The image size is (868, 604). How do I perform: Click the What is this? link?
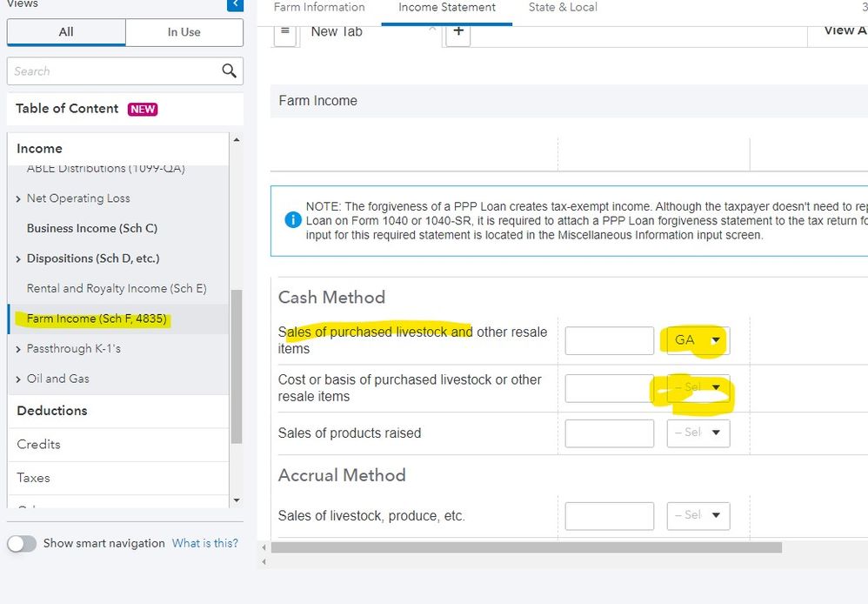pyautogui.click(x=204, y=543)
